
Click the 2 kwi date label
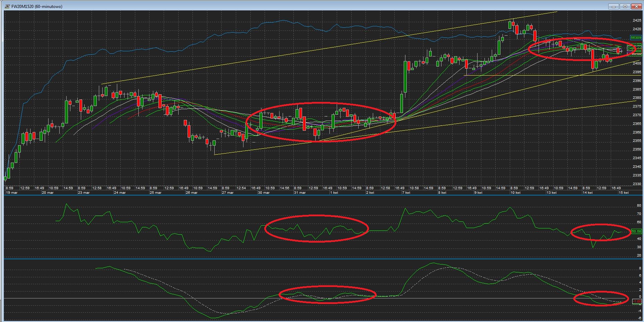370,193
